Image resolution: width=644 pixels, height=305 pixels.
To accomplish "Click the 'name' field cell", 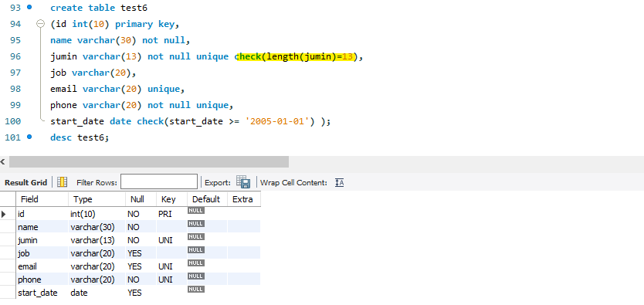I will tap(42, 227).
